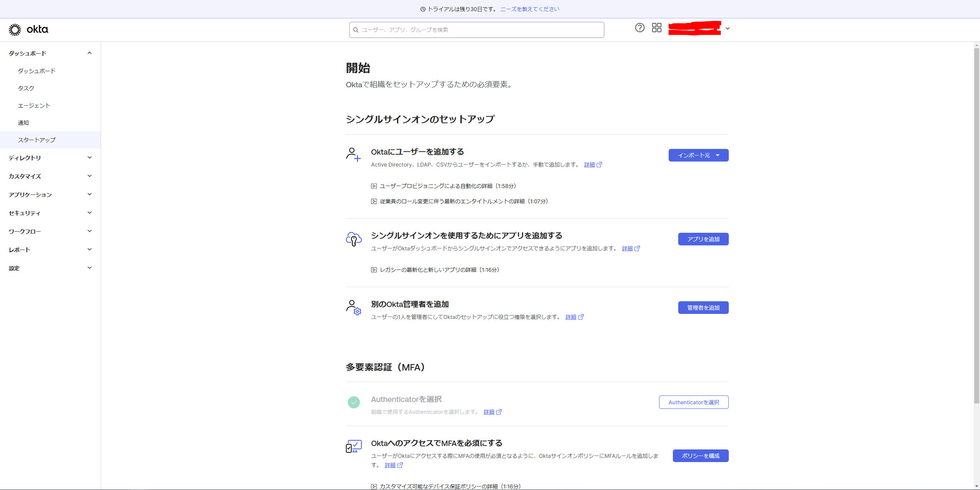Image resolution: width=980 pixels, height=490 pixels.
Task: Click the アプリを追加 button
Action: point(703,239)
